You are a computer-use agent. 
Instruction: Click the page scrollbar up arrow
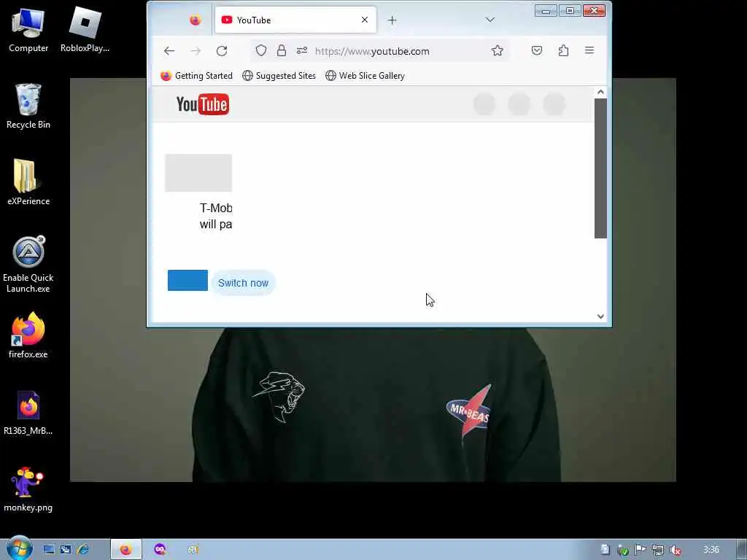pyautogui.click(x=600, y=92)
